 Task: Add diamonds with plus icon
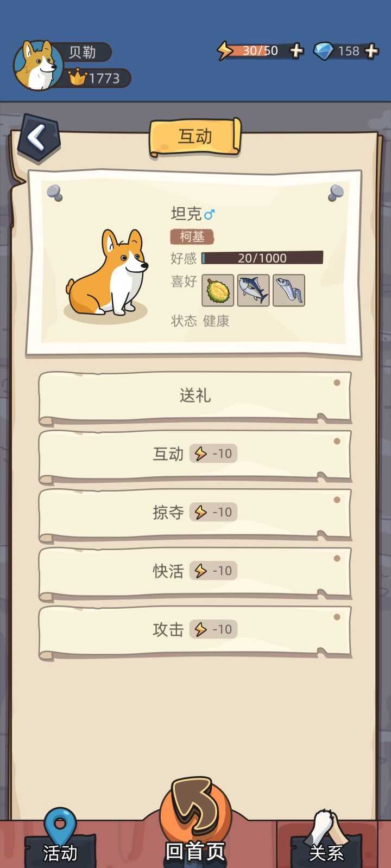(x=371, y=51)
